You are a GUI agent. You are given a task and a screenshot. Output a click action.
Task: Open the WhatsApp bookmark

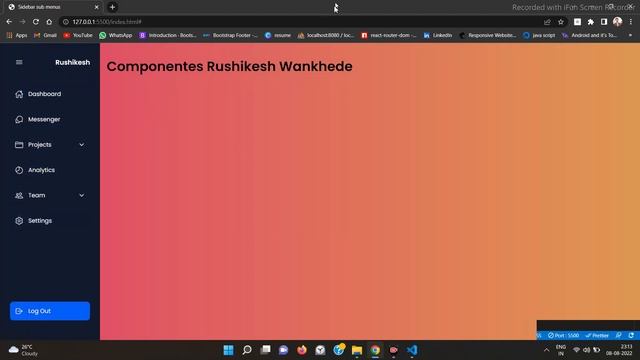coord(116,36)
